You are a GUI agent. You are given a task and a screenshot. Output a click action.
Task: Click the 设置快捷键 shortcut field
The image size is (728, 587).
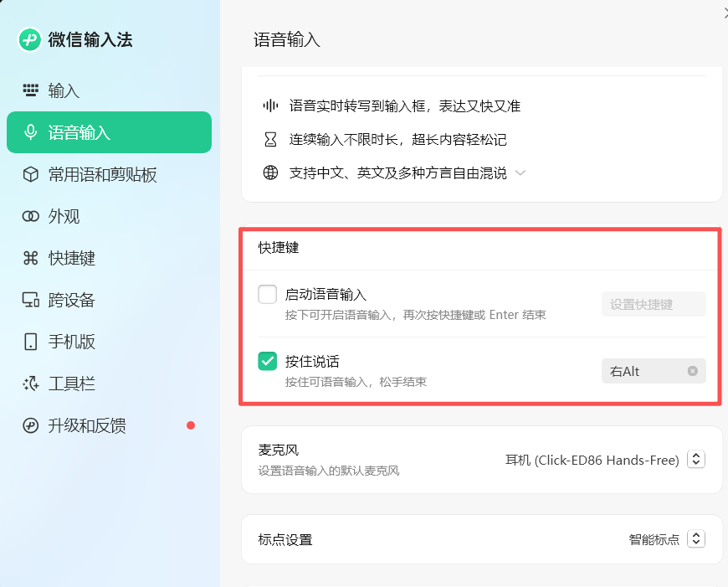(x=654, y=304)
